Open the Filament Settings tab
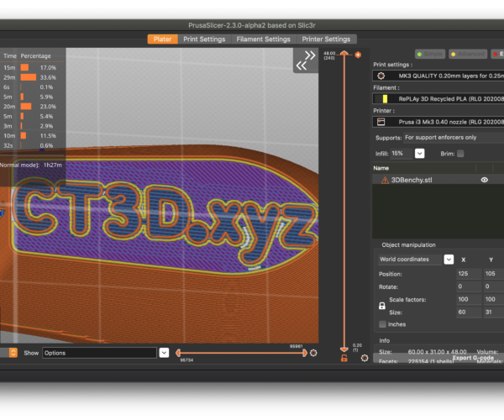The width and height of the screenshot is (504, 420). pyautogui.click(x=263, y=39)
